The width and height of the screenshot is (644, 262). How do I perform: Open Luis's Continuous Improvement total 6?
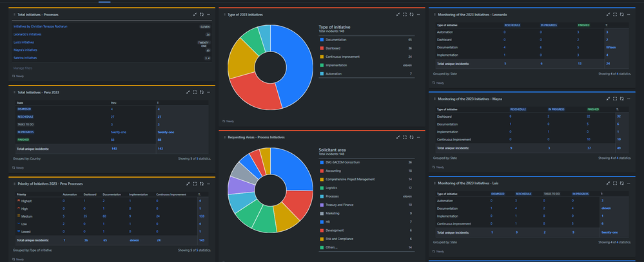click(x=603, y=224)
